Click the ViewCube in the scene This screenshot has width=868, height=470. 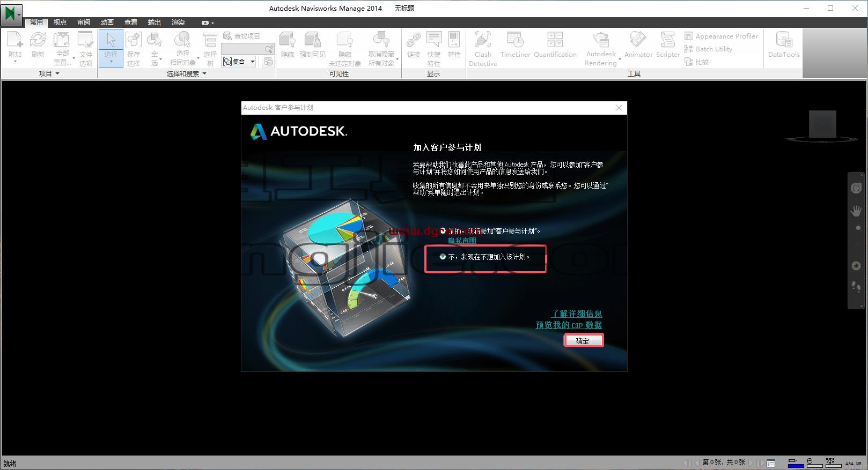pyautogui.click(x=822, y=125)
